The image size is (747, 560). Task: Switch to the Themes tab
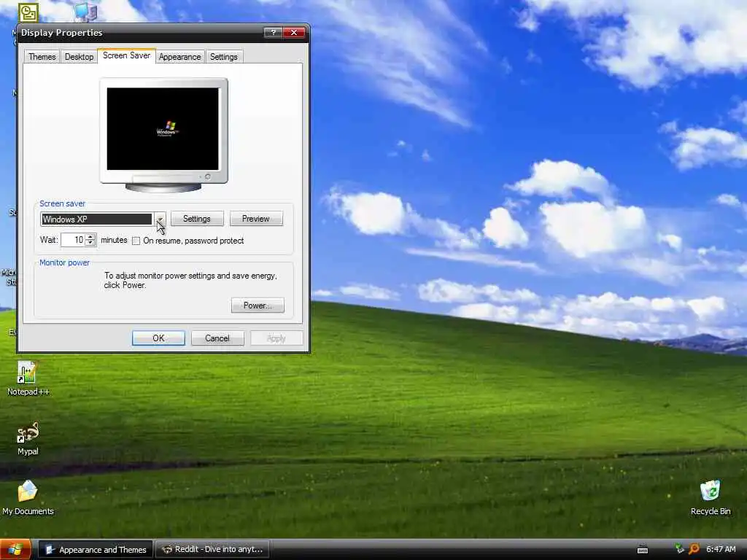pyautogui.click(x=42, y=57)
